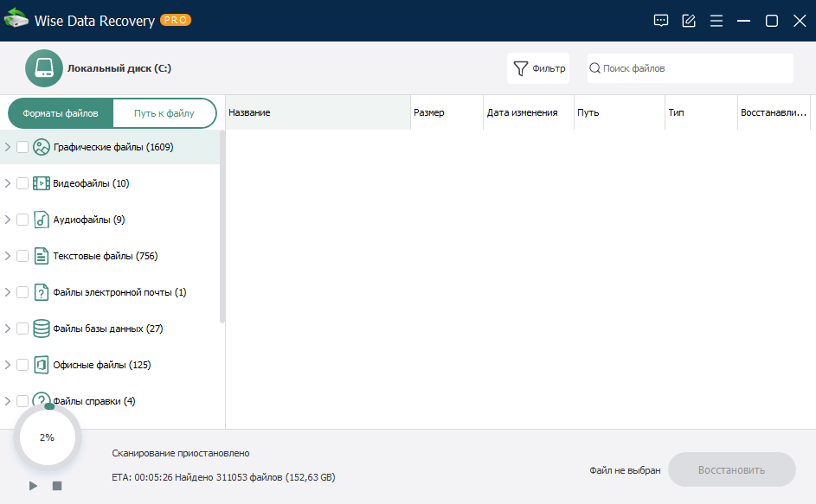Sort by the Размер column header
Viewport: 816px width, 504px height.
(447, 112)
